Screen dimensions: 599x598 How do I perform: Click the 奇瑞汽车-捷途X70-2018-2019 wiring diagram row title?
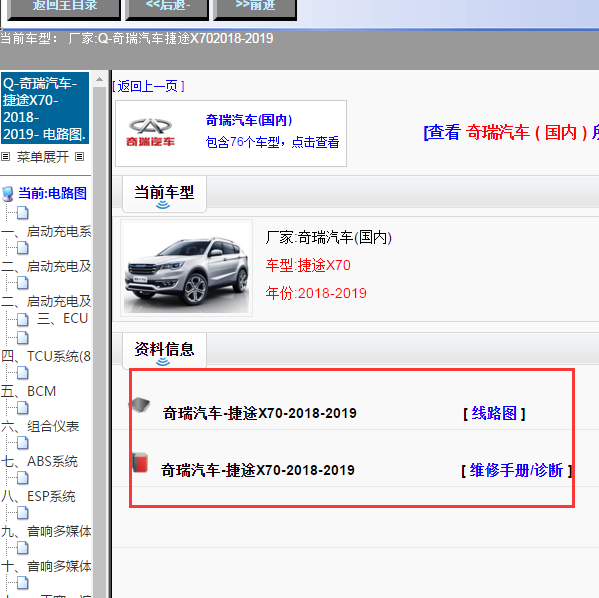click(260, 413)
